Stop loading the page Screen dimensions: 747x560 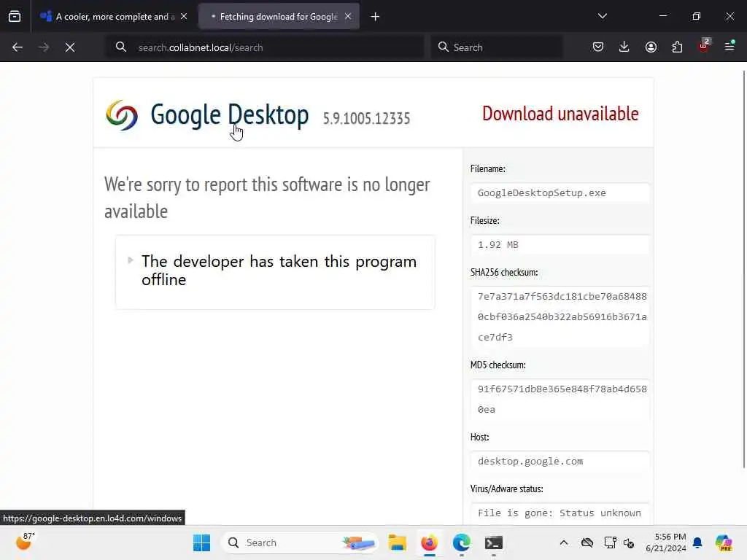click(x=70, y=47)
